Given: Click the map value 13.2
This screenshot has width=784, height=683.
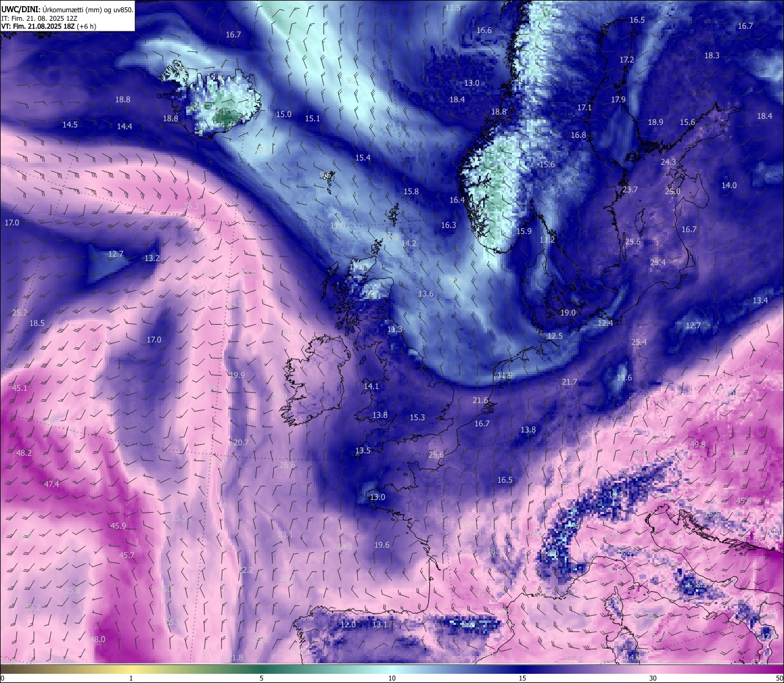Looking at the screenshot, I should [x=152, y=258].
